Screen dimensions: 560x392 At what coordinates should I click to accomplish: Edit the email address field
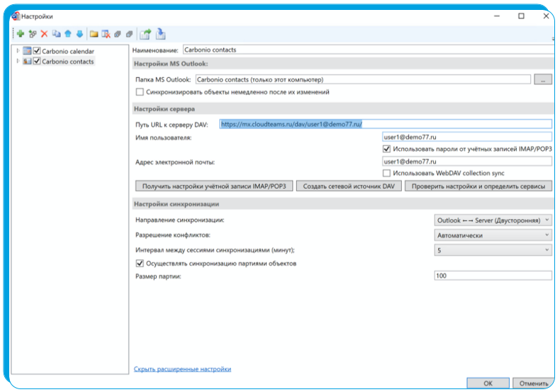pyautogui.click(x=467, y=162)
